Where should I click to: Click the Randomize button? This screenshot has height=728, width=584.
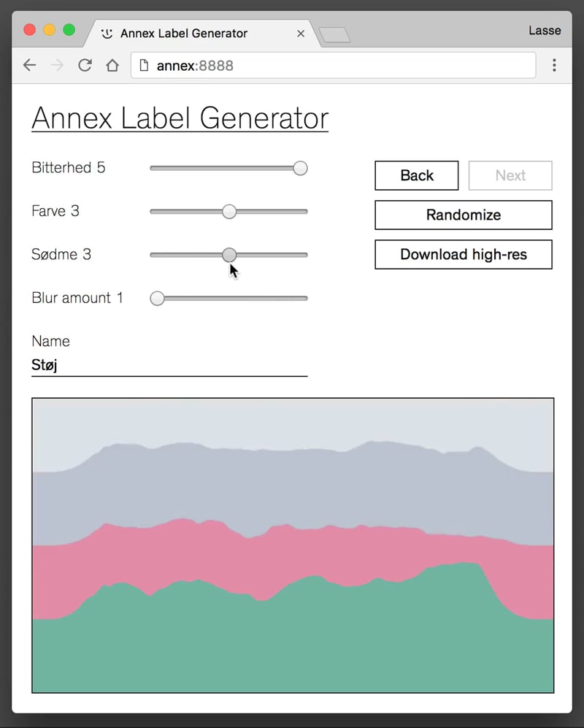pyautogui.click(x=464, y=215)
